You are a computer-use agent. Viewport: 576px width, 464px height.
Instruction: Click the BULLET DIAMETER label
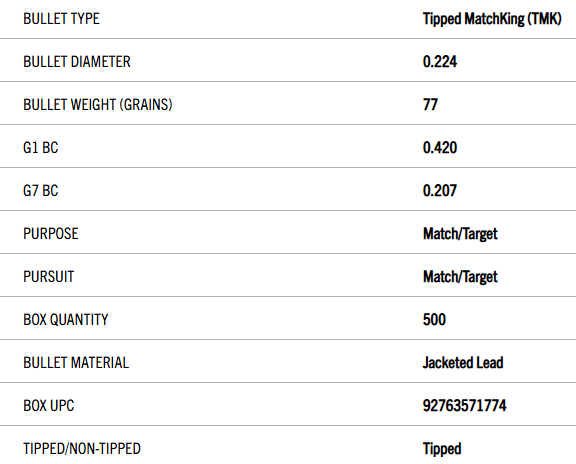pos(77,62)
